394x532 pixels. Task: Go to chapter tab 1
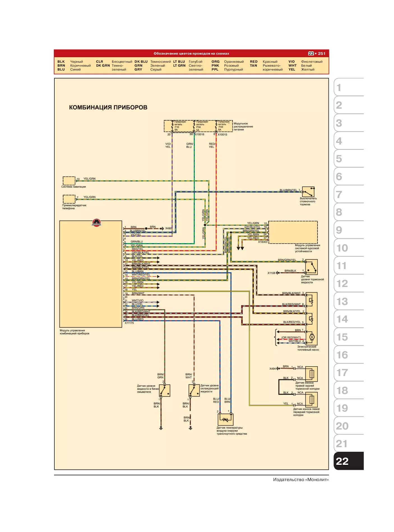(x=349, y=87)
